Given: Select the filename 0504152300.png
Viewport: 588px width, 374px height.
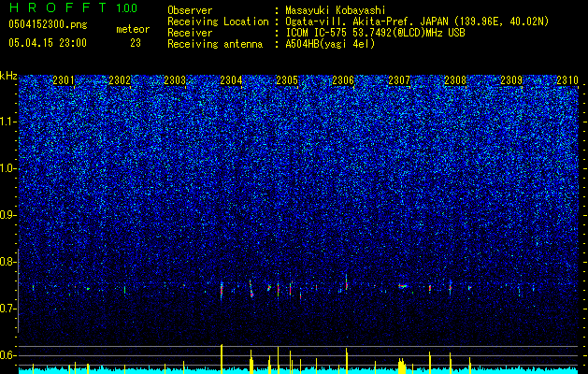Looking at the screenshot, I should coord(48,24).
